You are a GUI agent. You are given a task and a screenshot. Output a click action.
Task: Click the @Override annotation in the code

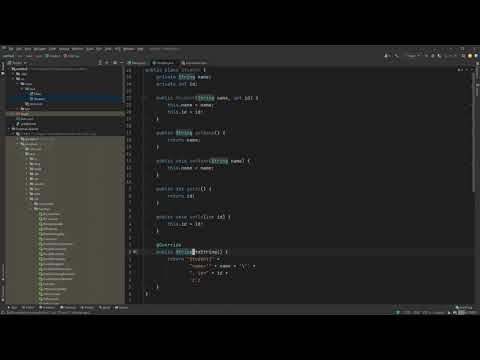[x=169, y=245]
